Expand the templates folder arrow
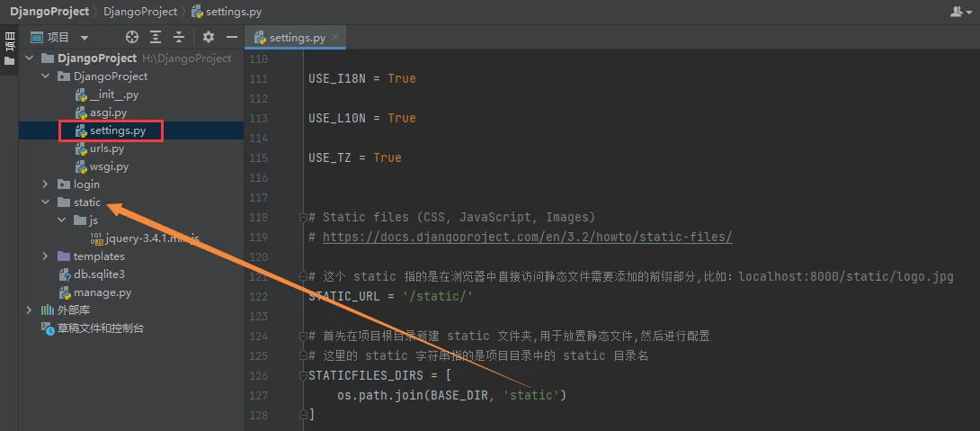Screen dimensions: 980x431 pyautogui.click(x=45, y=256)
